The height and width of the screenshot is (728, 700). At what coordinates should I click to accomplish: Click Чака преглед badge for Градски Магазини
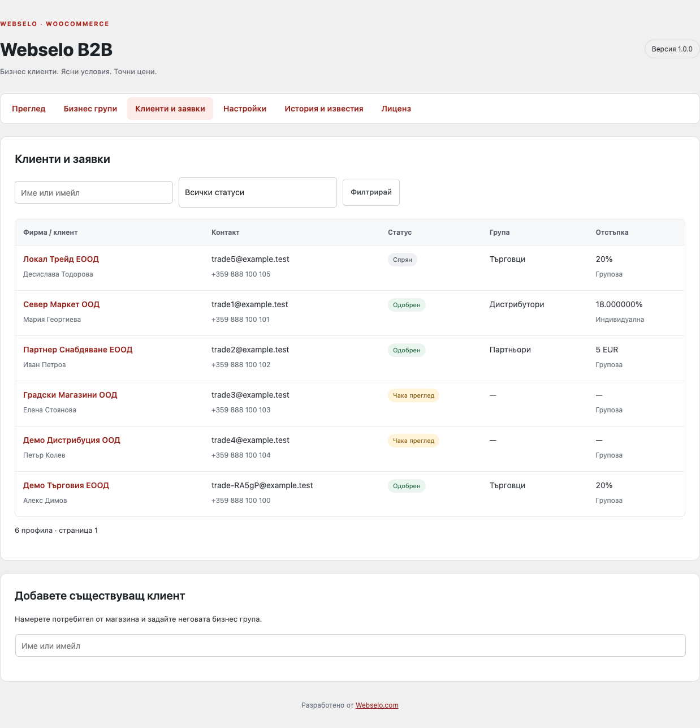point(413,395)
